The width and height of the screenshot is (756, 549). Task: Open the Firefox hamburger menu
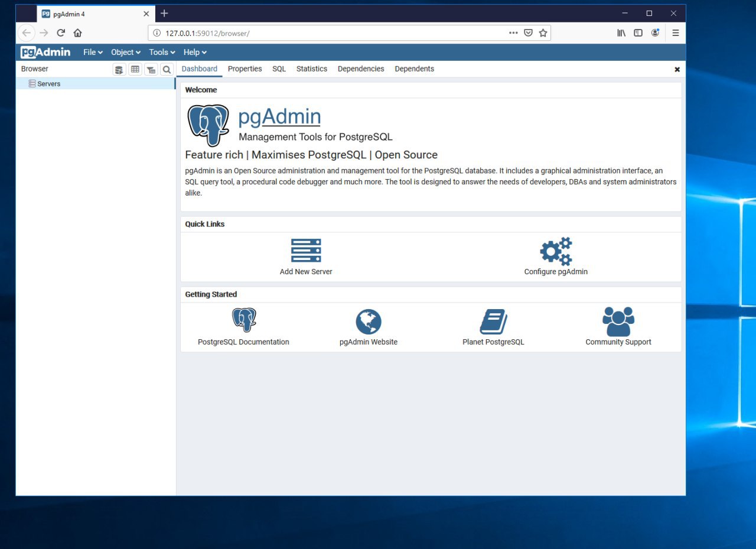(x=676, y=33)
